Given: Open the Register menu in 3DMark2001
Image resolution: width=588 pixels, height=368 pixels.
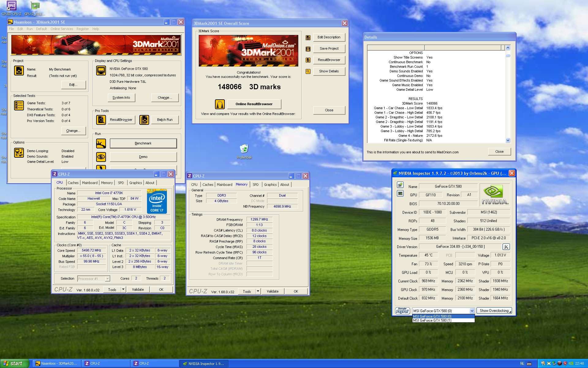Looking at the screenshot, I should coord(83,29).
